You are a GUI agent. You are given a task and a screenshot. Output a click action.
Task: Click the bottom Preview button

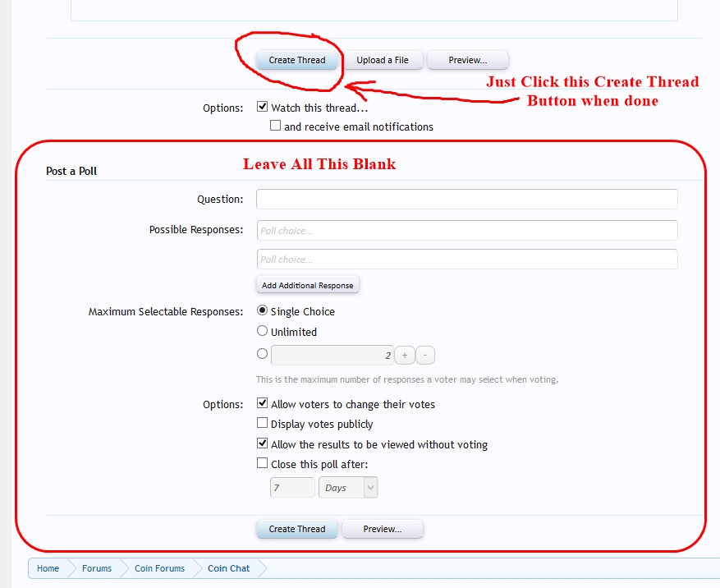tap(383, 529)
